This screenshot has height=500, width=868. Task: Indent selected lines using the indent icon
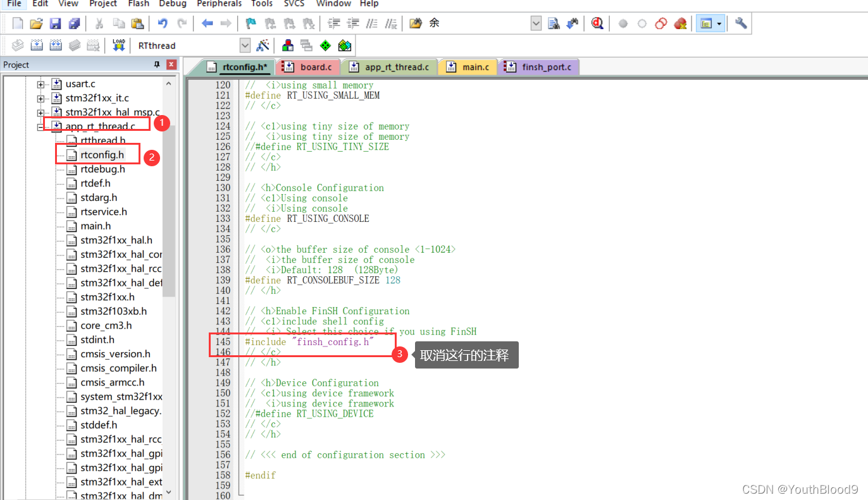coord(334,23)
